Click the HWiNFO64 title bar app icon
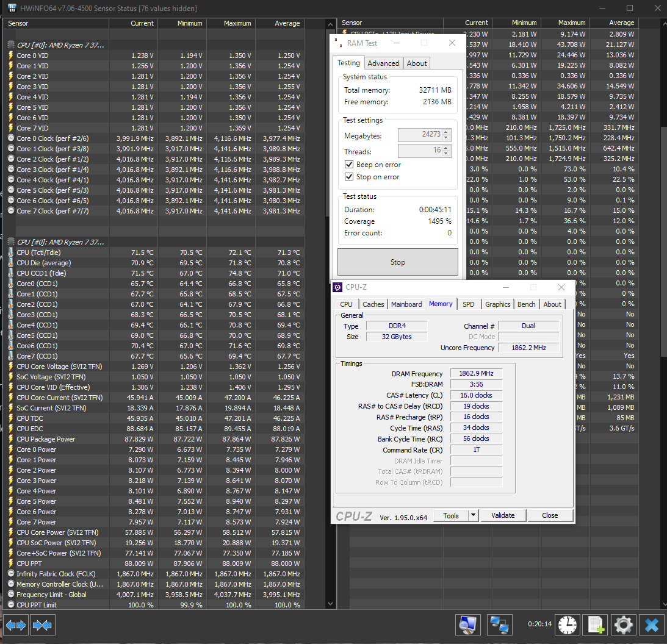 [12, 8]
